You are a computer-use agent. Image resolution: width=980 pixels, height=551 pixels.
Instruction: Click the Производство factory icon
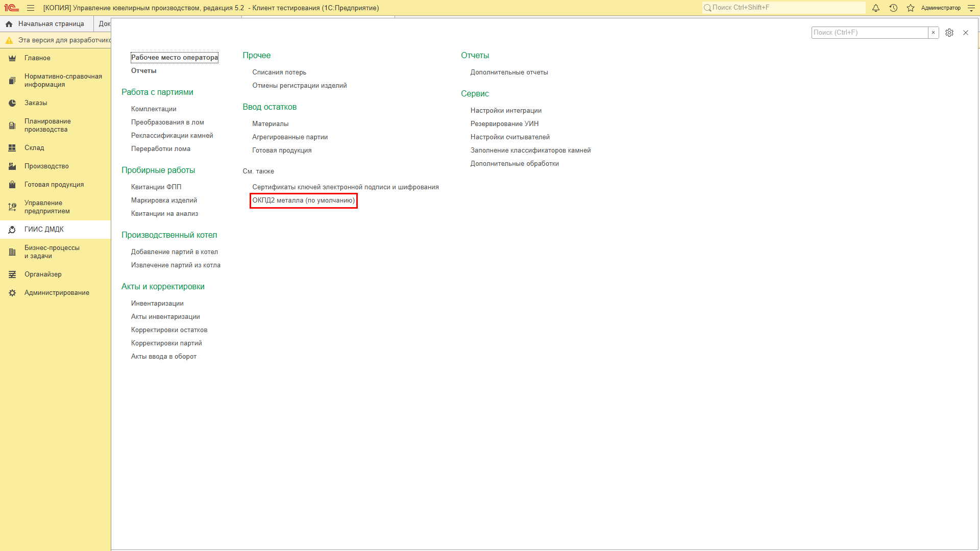[12, 166]
